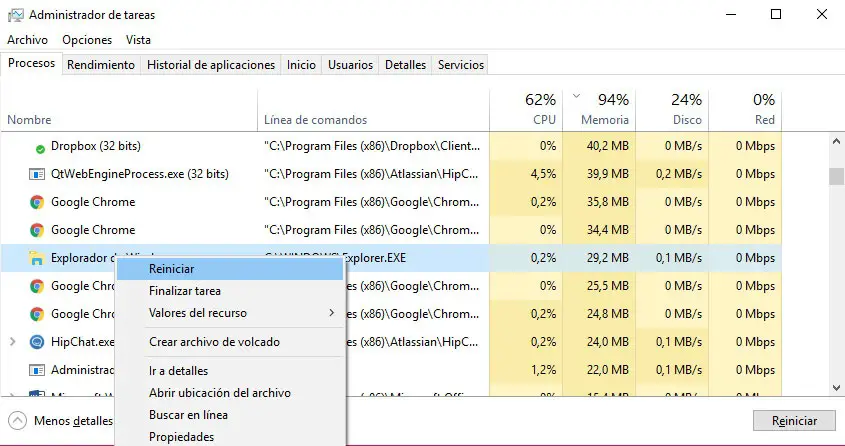This screenshot has height=446, width=845.
Task: Click the 40,2 MB memory value
Action: [x=607, y=146]
